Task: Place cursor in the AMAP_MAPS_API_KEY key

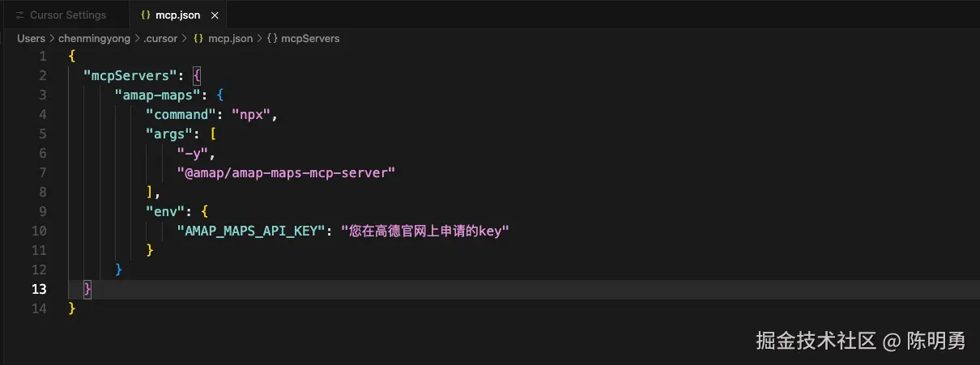Action: [x=251, y=231]
